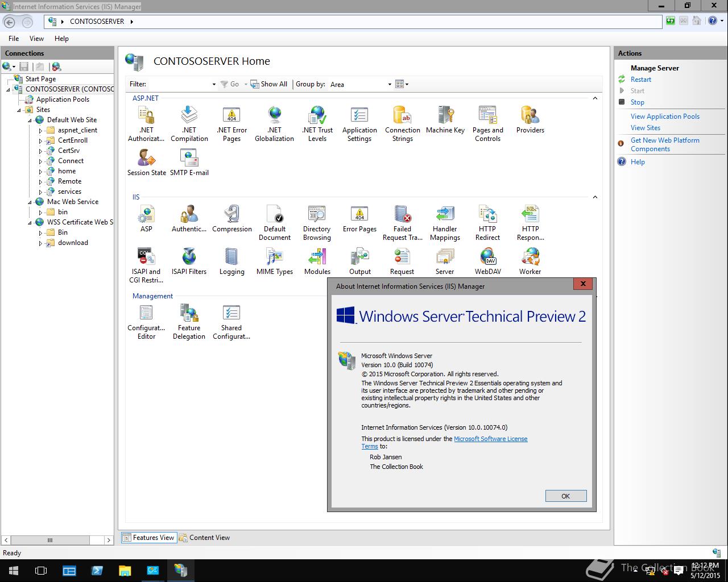The height and width of the screenshot is (582, 728).
Task: Collapse the Sites node
Action: tap(19, 110)
